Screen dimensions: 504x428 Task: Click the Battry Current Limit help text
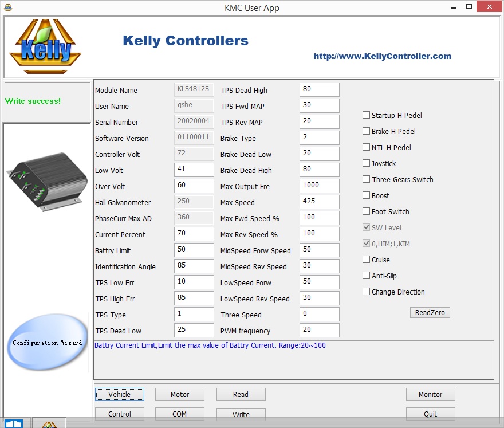[210, 345]
